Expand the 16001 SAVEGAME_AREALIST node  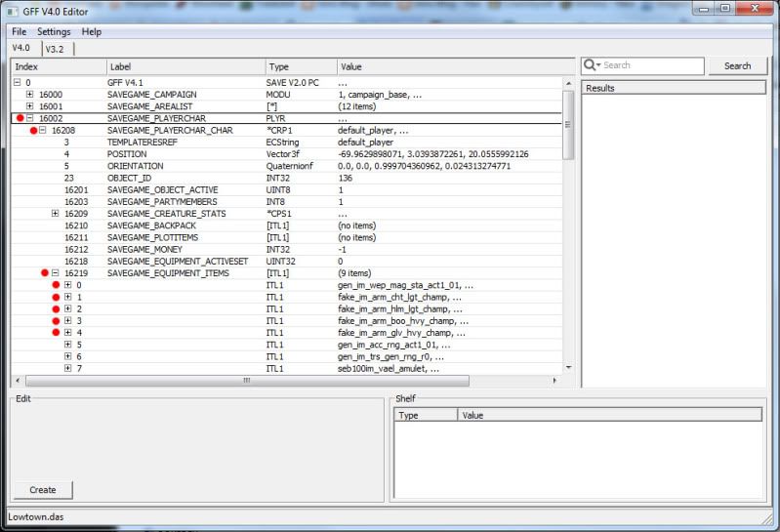click(30, 106)
